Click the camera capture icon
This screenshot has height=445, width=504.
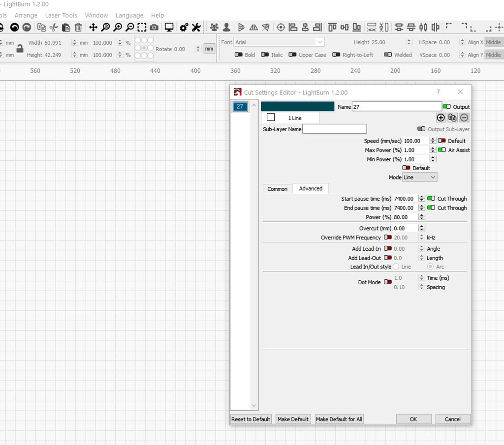coord(155,27)
